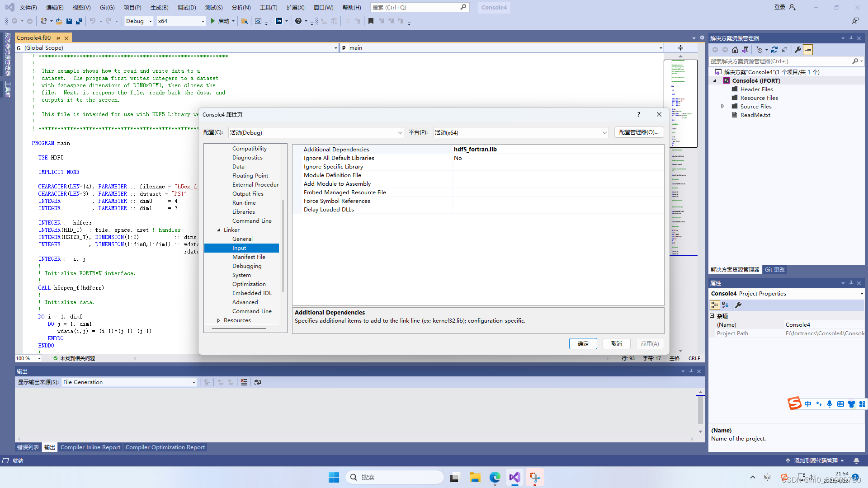
Task: Open the 工具(T) menu
Action: coord(269,7)
